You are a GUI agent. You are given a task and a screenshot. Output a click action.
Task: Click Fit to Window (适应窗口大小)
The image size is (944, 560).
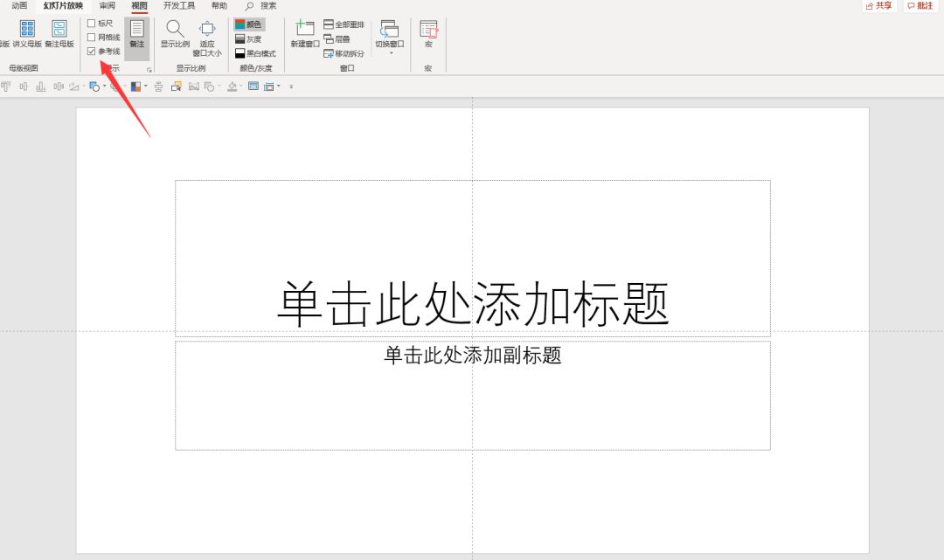[x=207, y=37]
